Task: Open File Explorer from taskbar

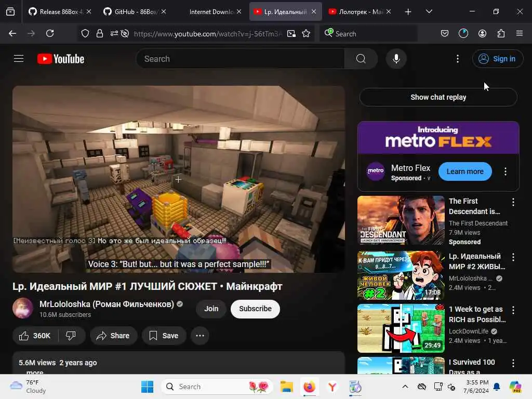Action: pyautogui.click(x=287, y=387)
